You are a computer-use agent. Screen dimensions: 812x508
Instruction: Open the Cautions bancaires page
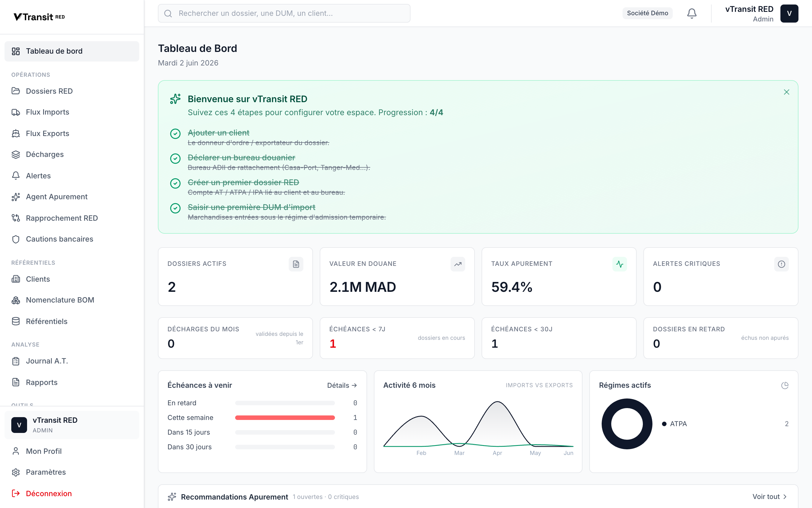tap(72, 239)
